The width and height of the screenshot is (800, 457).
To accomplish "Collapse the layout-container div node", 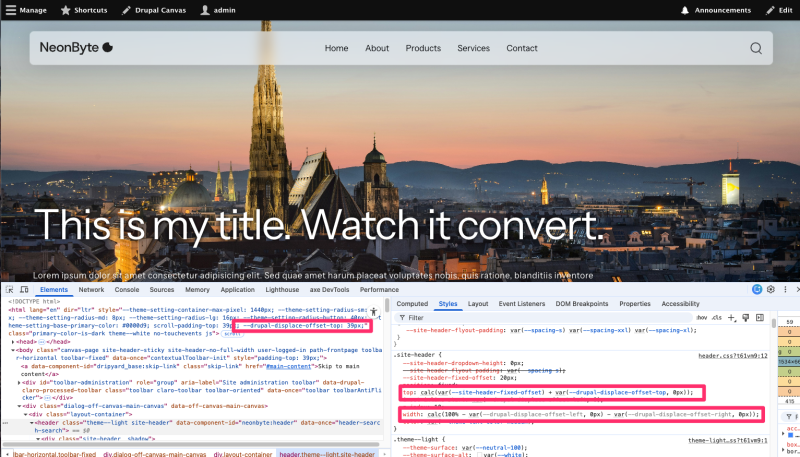I will click(24, 415).
